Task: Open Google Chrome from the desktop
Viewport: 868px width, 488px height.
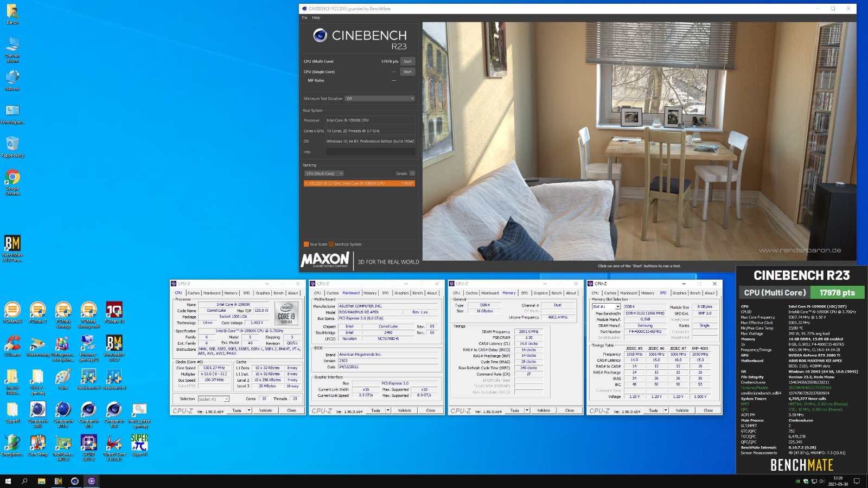Action: [x=12, y=182]
